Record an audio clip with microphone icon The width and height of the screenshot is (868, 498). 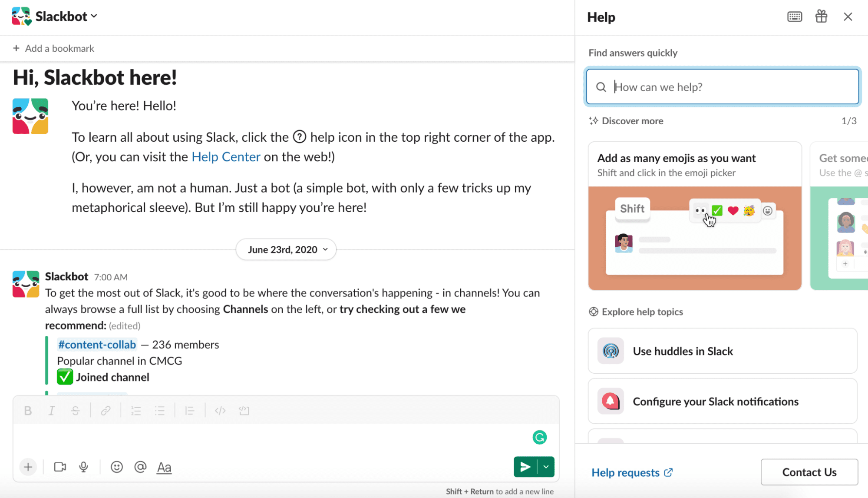[84, 467]
